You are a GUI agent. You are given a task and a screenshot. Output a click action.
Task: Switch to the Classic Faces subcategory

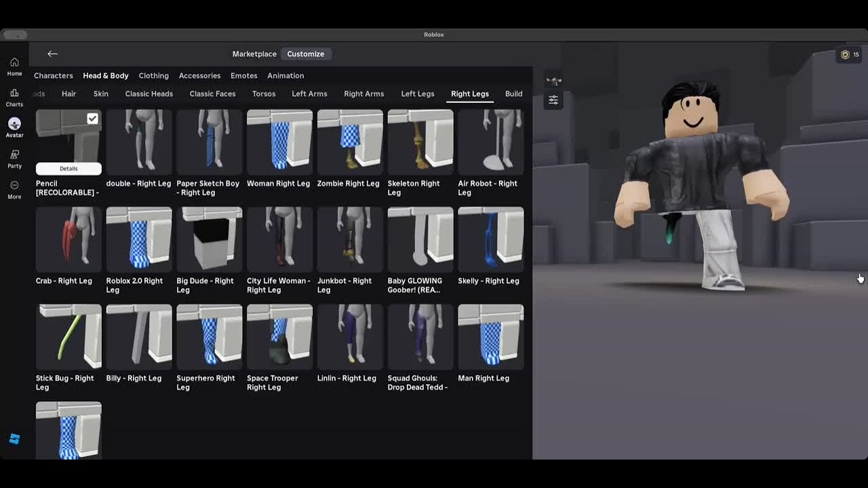[212, 94]
